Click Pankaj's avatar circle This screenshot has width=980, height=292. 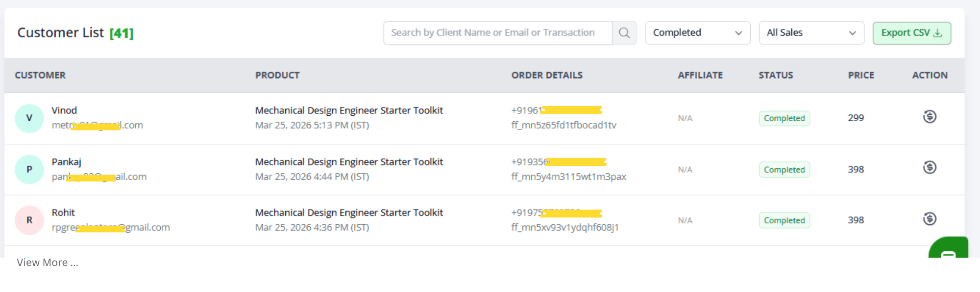(29, 169)
